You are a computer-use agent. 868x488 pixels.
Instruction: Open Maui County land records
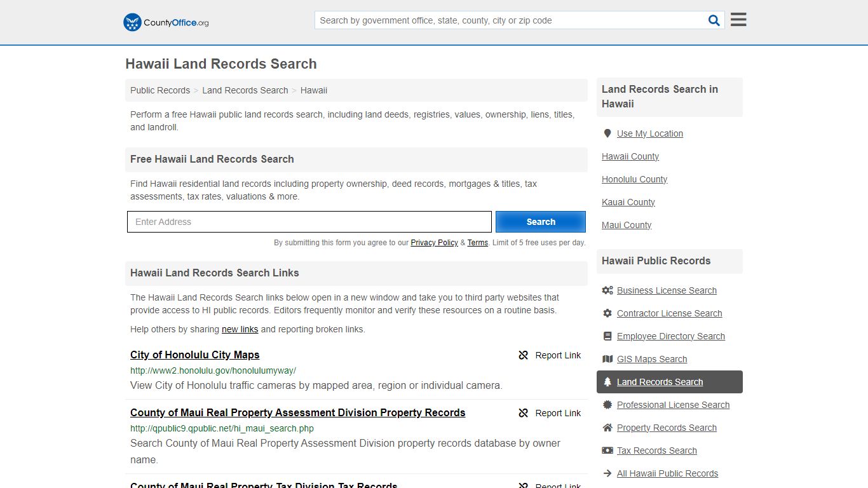(x=627, y=225)
